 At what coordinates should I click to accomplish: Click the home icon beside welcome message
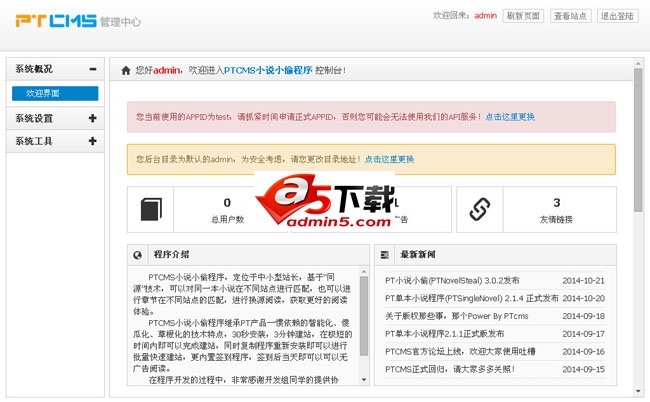[x=126, y=70]
